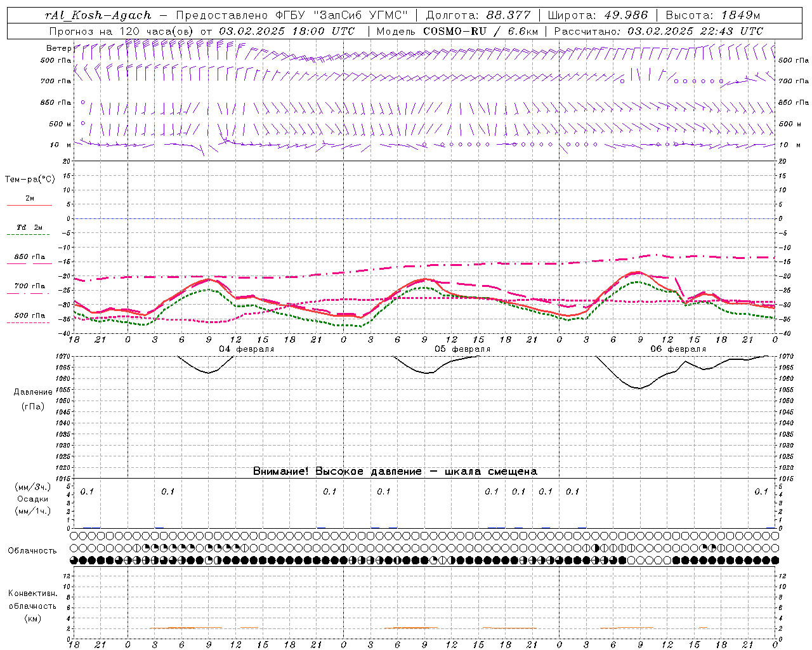Click the "Тем-ра(°C)" temperature label
This screenshot has height=650, width=812.
[30, 180]
